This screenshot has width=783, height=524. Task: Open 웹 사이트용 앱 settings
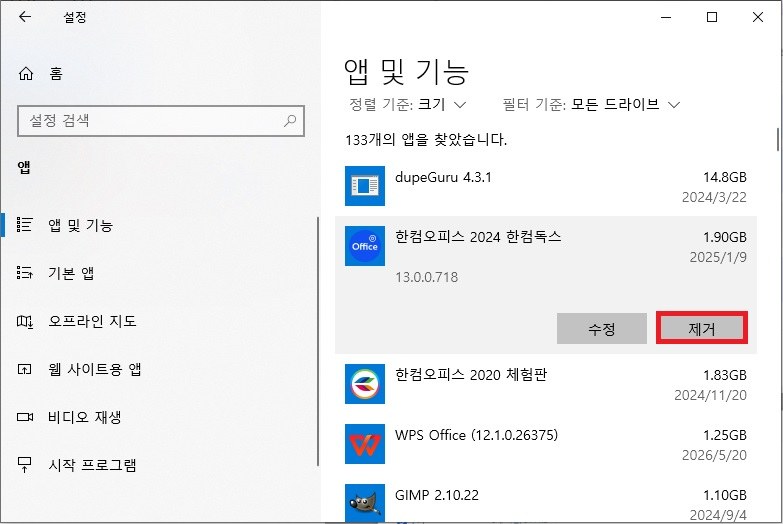(x=94, y=369)
